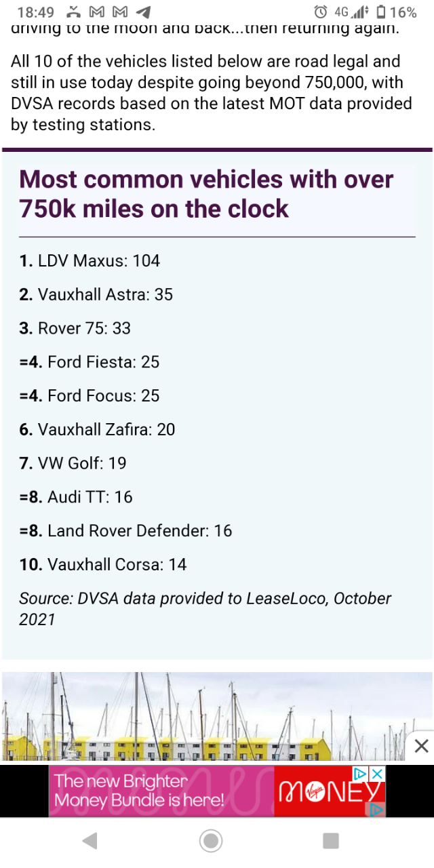Tap the Android back navigation button
Image resolution: width=434 pixels, height=868 pixels.
pos(90,842)
